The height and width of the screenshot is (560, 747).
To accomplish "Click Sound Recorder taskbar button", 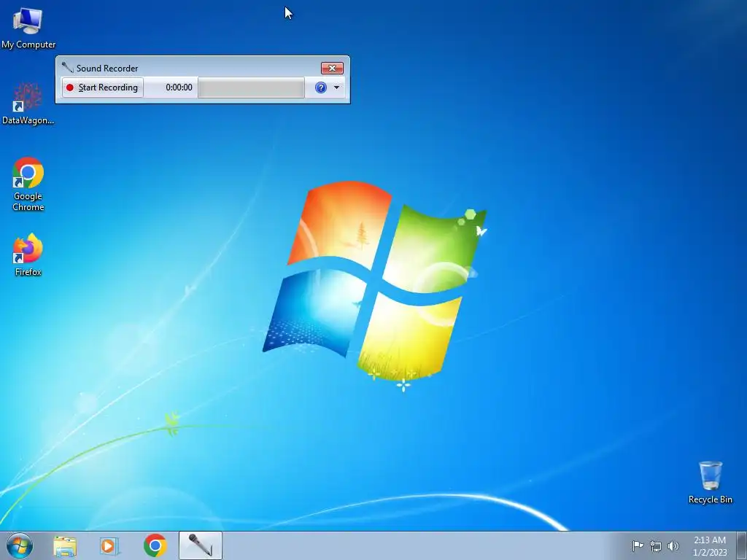I will pos(200,545).
